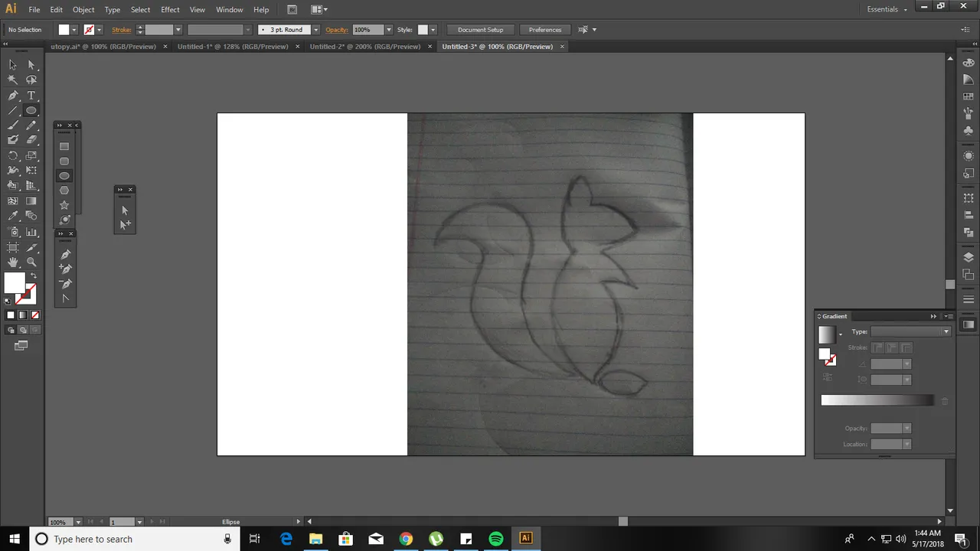This screenshot has width=980, height=551.
Task: Open the Essentials workspace switcher
Action: (x=887, y=9)
